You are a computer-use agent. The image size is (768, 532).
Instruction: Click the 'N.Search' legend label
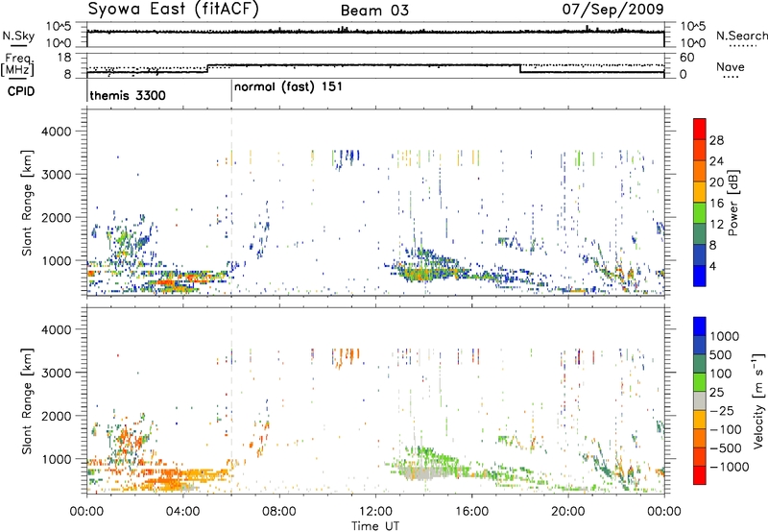tap(741, 36)
